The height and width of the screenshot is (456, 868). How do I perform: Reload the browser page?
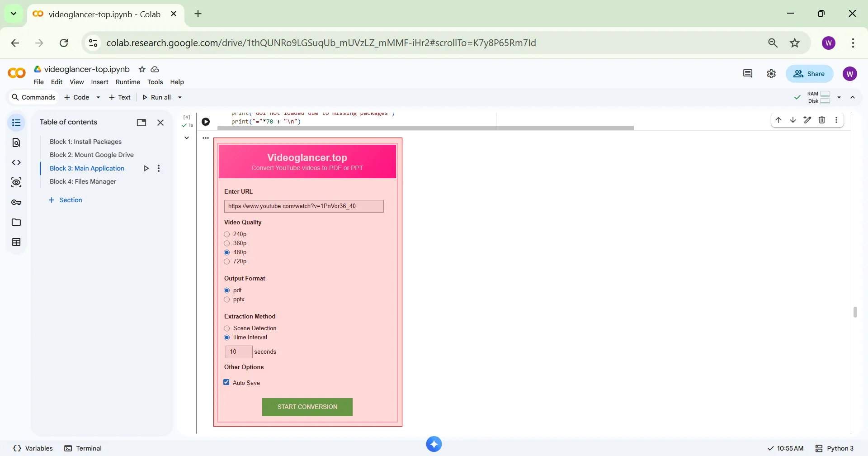point(64,43)
